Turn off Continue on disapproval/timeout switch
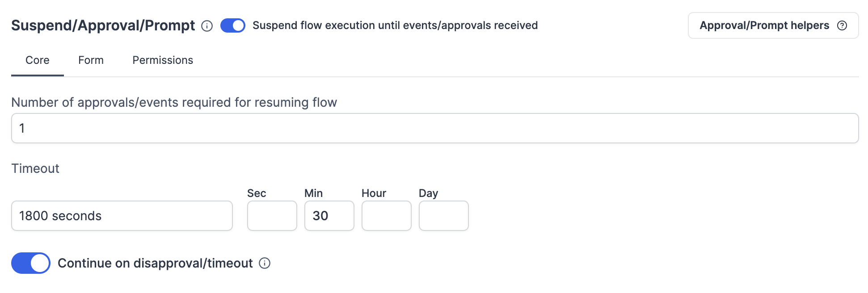 tap(31, 263)
